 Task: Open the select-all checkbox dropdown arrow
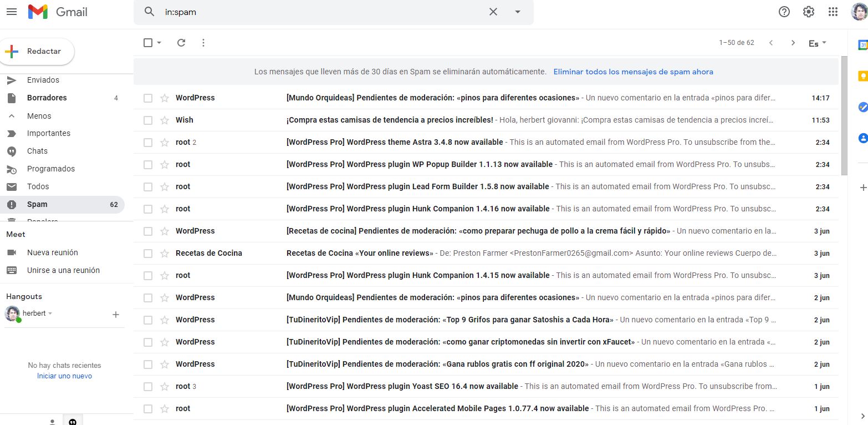160,43
